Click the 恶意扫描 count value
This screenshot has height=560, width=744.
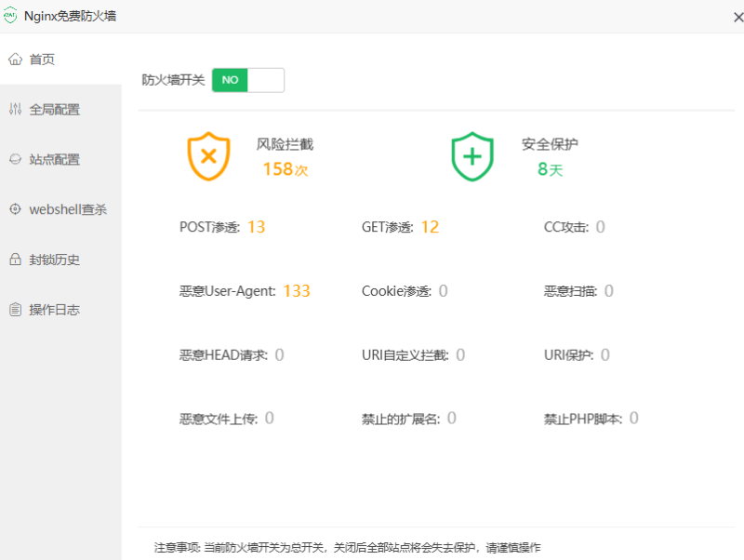click(609, 291)
